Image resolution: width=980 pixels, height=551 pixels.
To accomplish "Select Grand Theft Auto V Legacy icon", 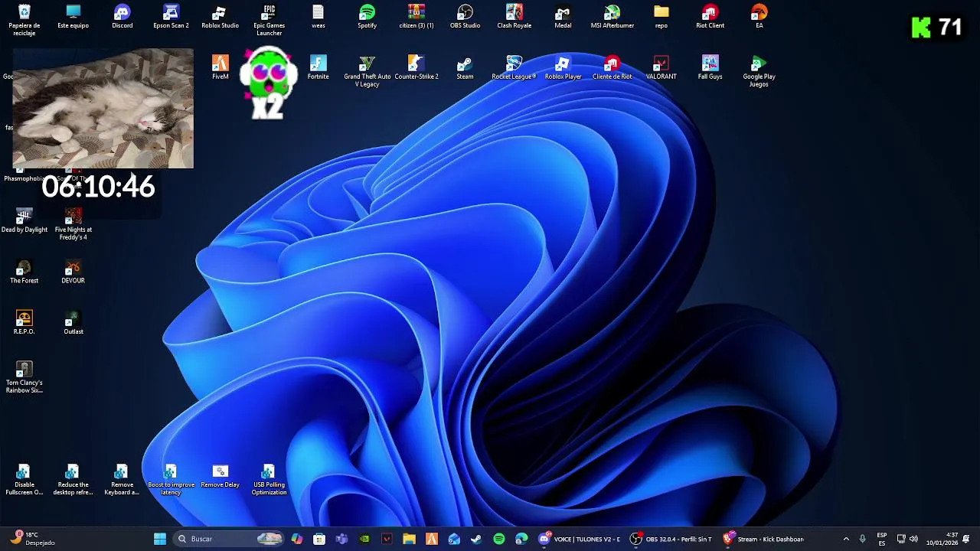I will pos(367,71).
